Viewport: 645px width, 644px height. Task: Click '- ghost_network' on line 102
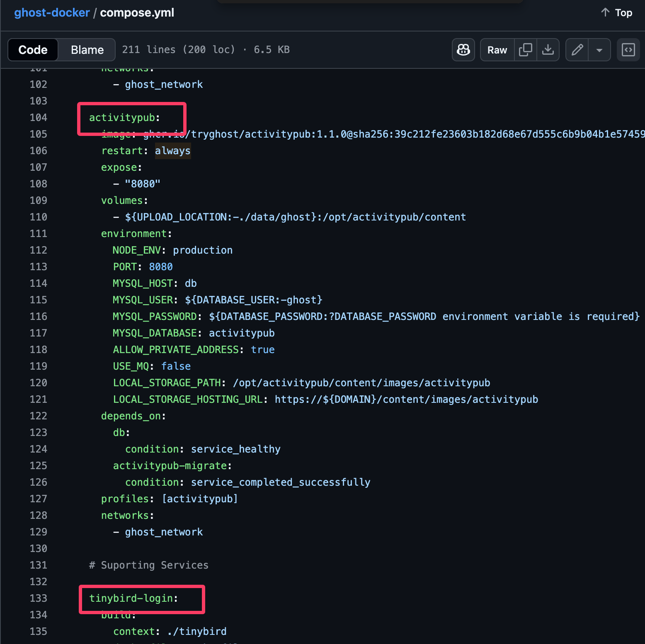tap(158, 85)
